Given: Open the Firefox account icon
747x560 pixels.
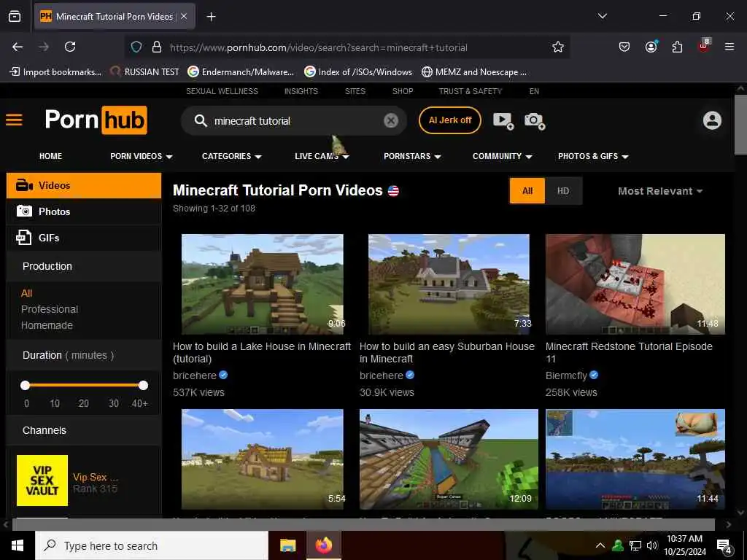Looking at the screenshot, I should point(651,47).
